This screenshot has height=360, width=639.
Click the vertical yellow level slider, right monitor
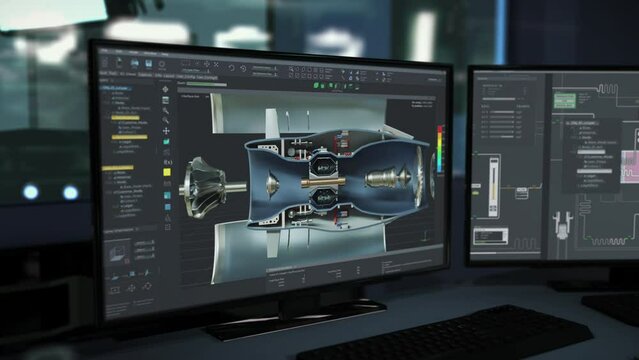[494, 186]
